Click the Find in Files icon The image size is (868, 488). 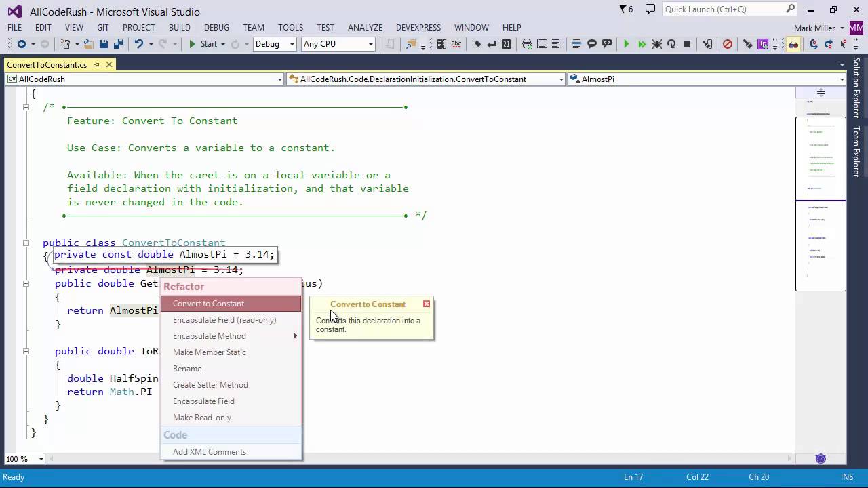(411, 44)
